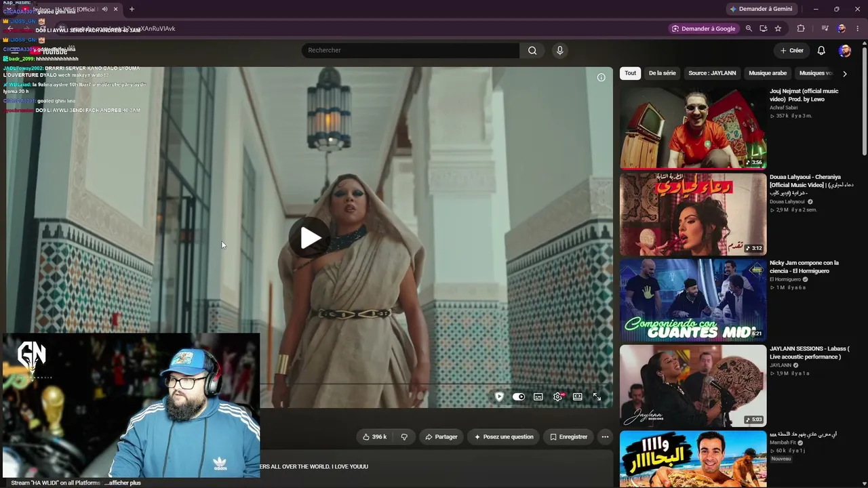Start a voice search with the microphone

[x=559, y=50]
